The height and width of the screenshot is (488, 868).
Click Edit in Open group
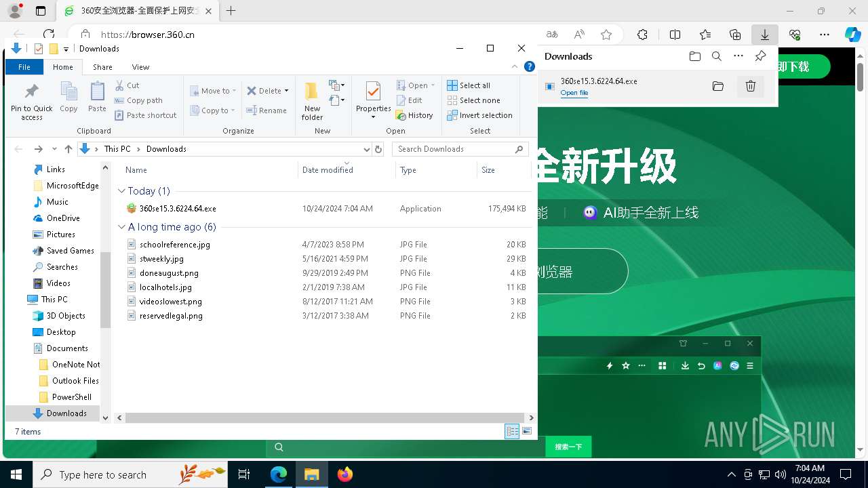410,100
